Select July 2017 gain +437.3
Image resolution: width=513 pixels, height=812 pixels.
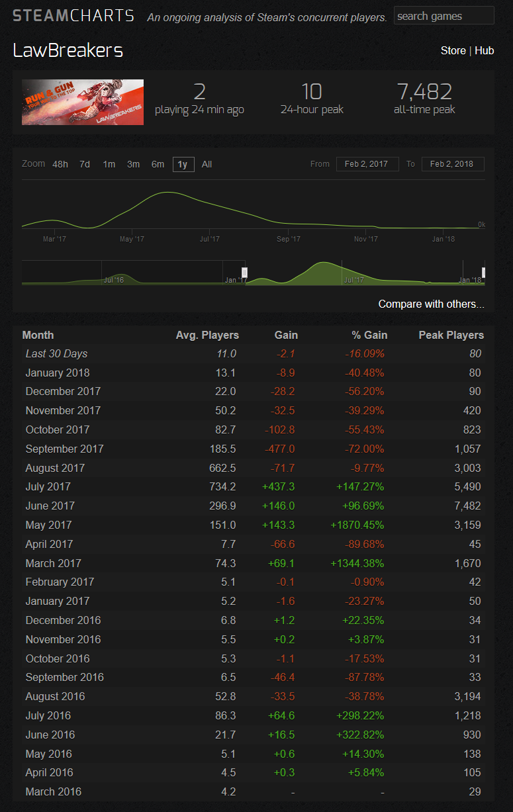click(x=280, y=487)
